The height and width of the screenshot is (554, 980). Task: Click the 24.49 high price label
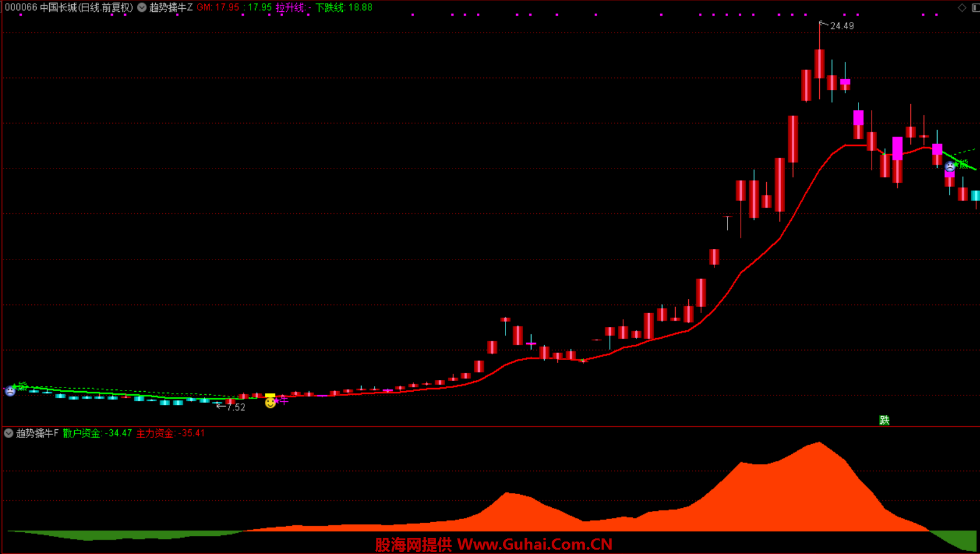842,26
